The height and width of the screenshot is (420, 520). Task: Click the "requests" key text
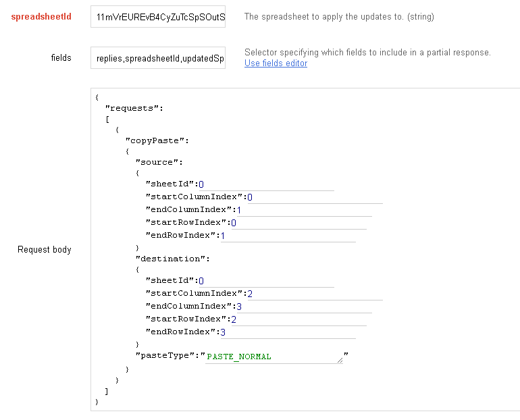(x=134, y=109)
